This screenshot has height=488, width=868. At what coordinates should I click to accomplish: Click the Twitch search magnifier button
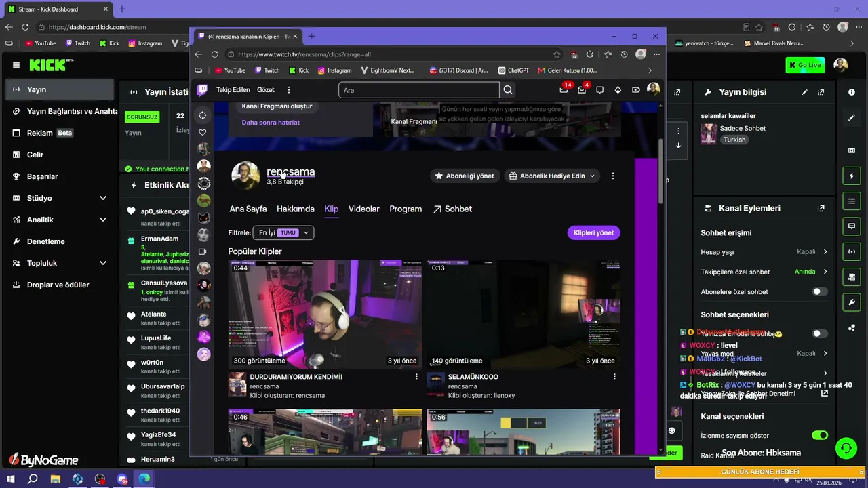click(x=508, y=90)
